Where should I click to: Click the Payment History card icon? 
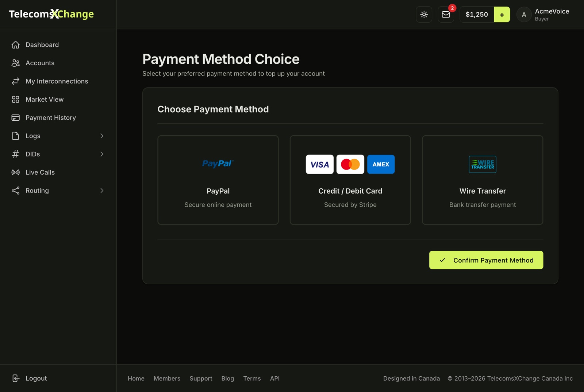click(15, 117)
